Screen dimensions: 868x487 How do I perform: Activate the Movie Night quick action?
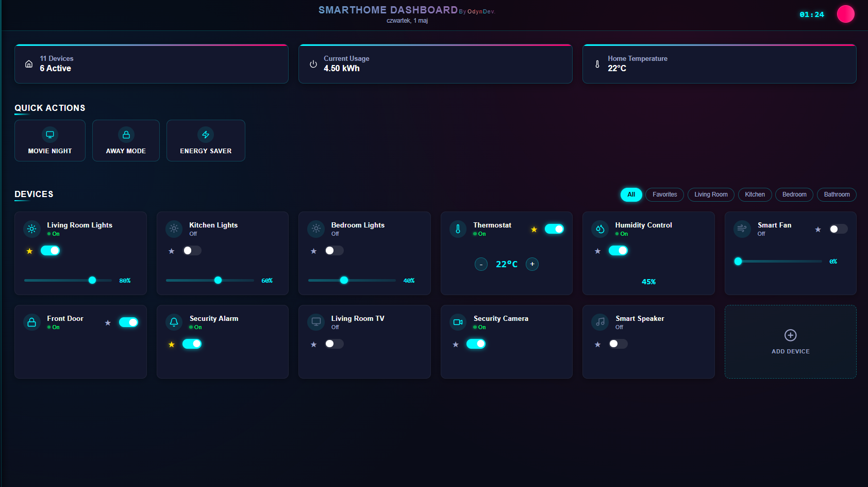(x=50, y=141)
